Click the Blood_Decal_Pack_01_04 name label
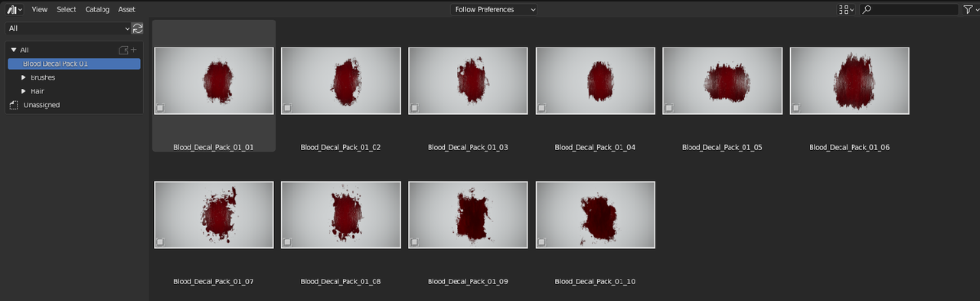This screenshot has height=301, width=980. coord(596,147)
